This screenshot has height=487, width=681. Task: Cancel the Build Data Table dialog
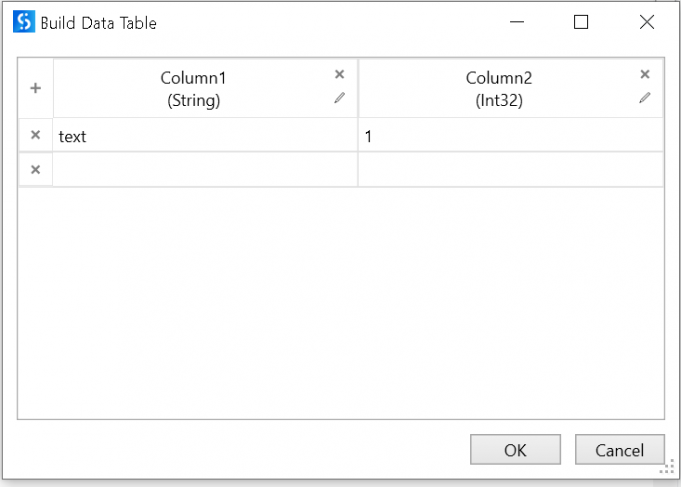click(619, 450)
